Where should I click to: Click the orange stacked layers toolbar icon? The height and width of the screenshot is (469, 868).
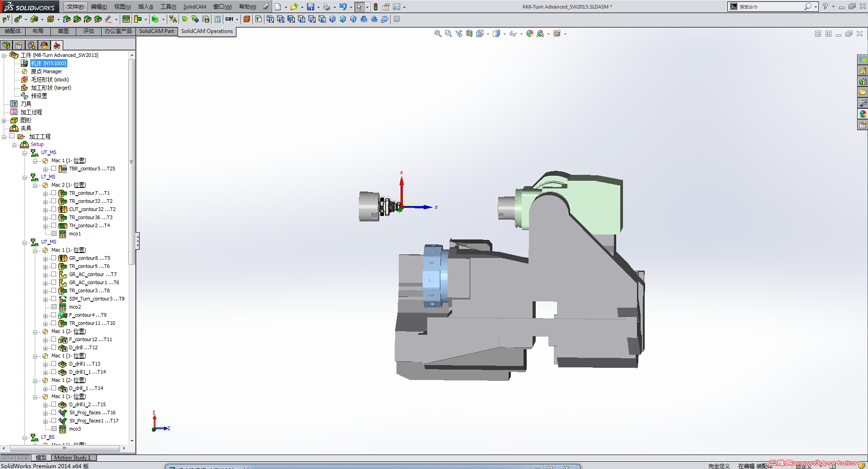pos(246,19)
